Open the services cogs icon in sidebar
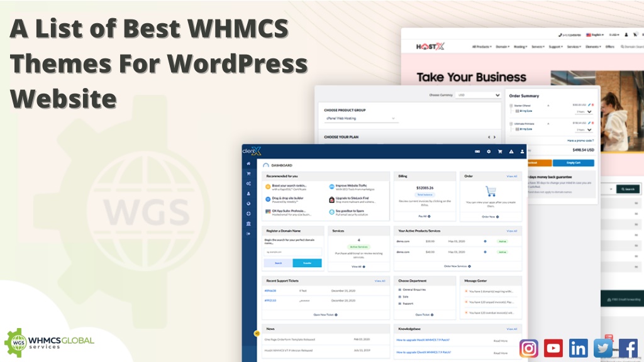The image size is (644, 362). (248, 184)
